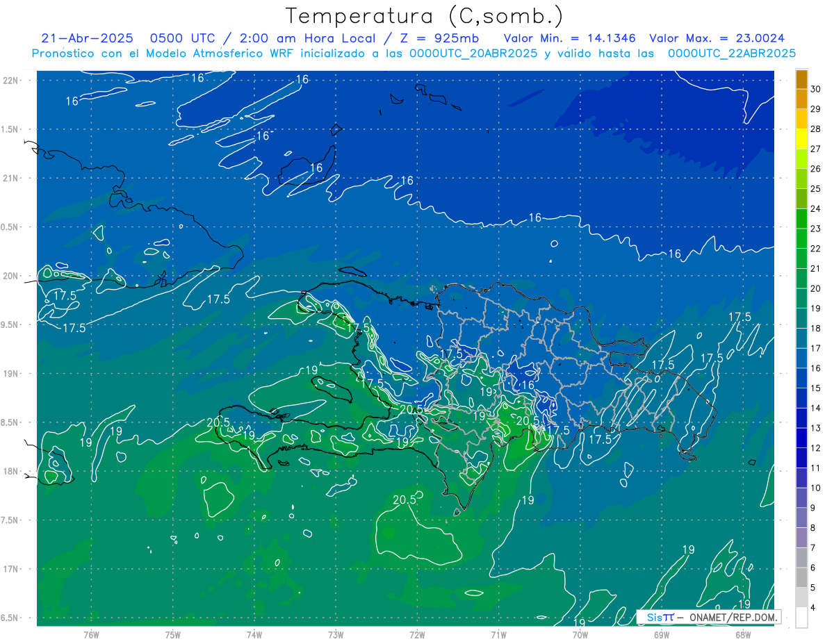The width and height of the screenshot is (834, 644).
Task: Click the "22N" latitude axis label
Action: click(12, 81)
